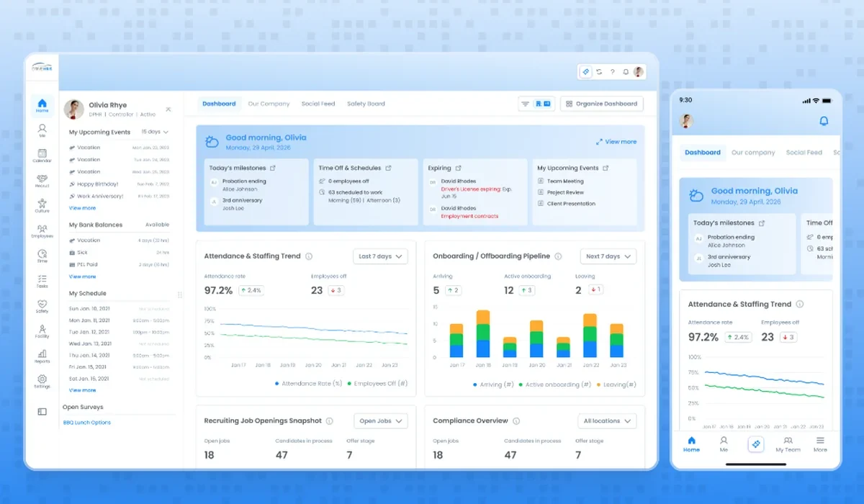
Task: Close the Olivia Rhye profile panel
Action: click(168, 109)
